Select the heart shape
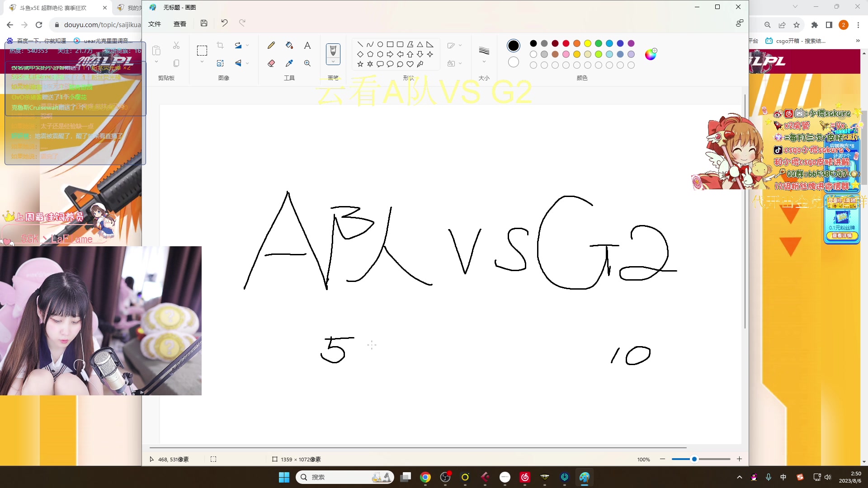 410,63
